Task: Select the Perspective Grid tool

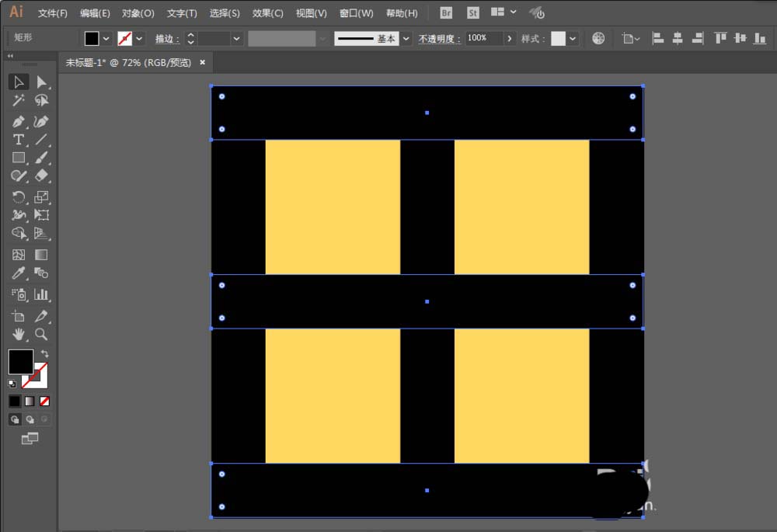Action: [x=42, y=233]
